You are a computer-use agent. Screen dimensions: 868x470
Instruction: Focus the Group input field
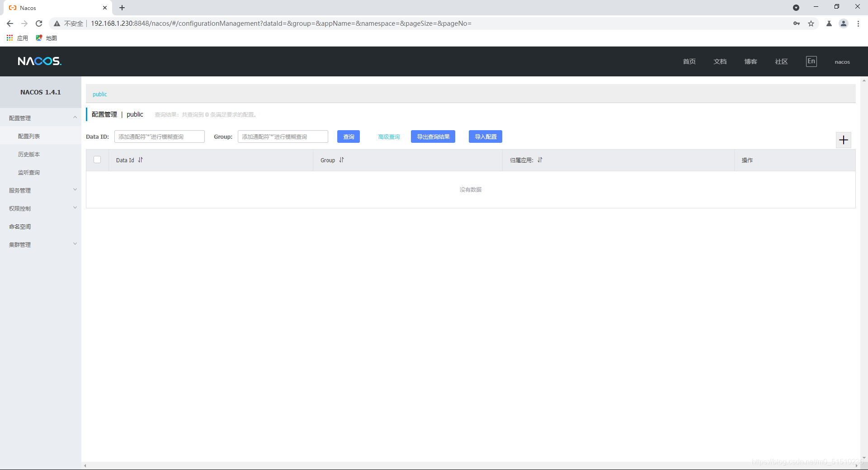(283, 136)
